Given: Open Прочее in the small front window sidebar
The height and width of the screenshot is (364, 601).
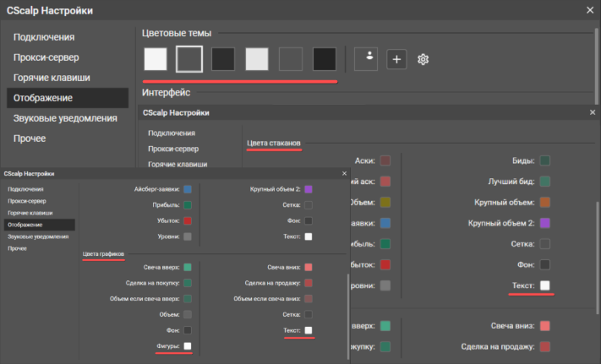Looking at the screenshot, I should tap(17, 248).
